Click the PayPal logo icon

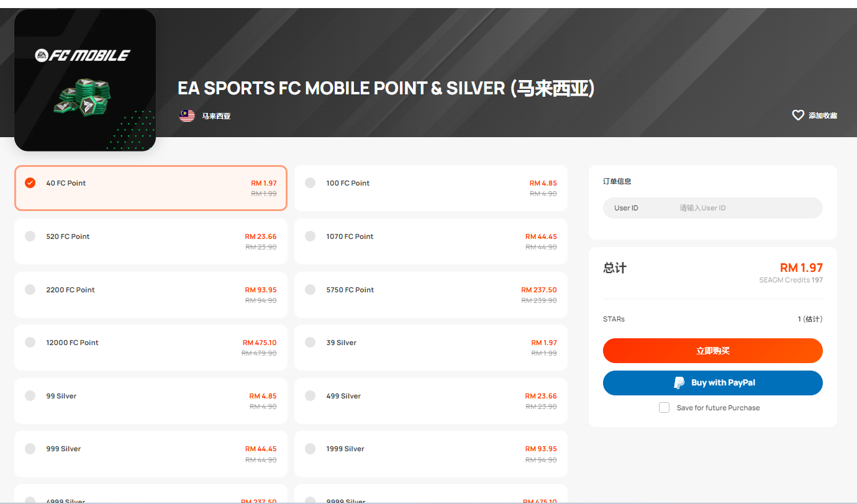(x=679, y=383)
